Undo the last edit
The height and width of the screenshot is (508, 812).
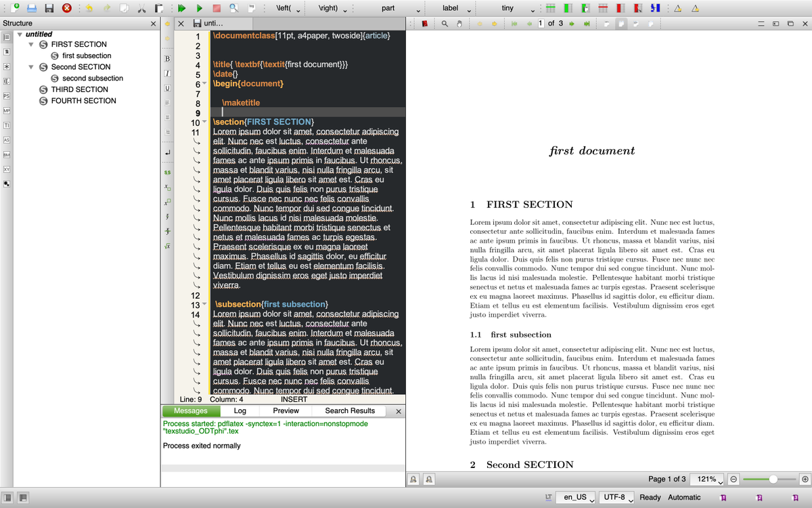89,8
